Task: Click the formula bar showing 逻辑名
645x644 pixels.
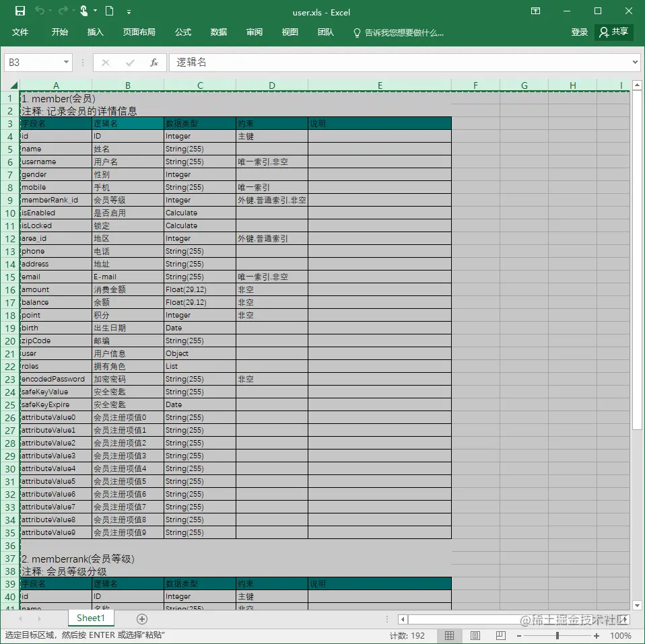Action: pyautogui.click(x=399, y=62)
